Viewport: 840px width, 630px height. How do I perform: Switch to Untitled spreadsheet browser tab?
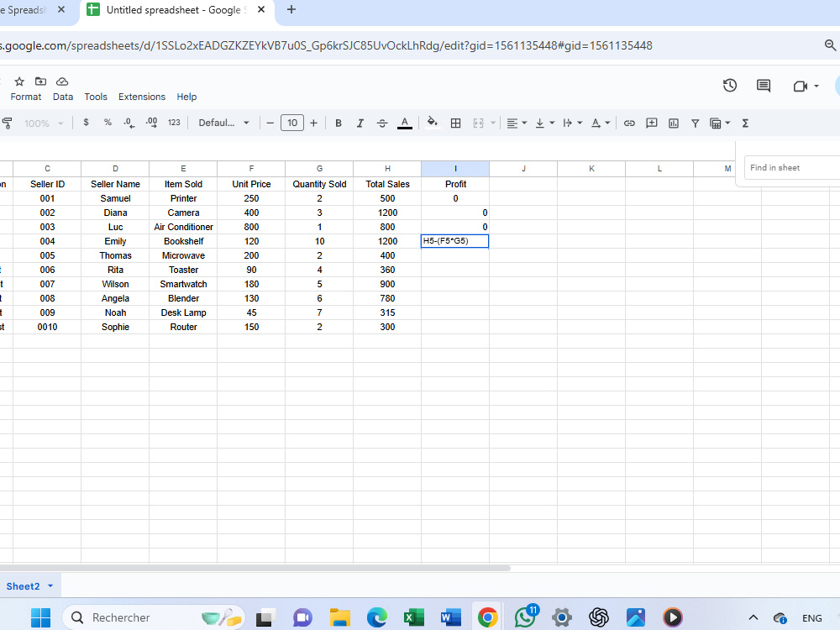176,10
